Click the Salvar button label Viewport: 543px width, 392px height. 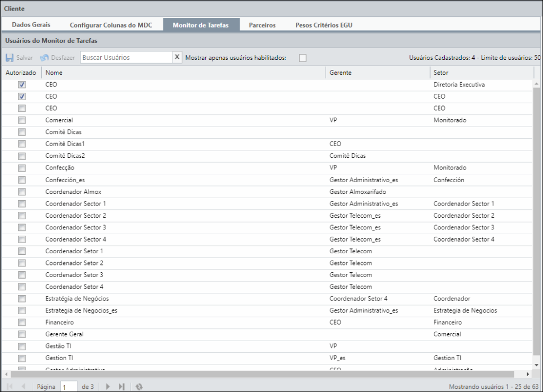point(24,58)
